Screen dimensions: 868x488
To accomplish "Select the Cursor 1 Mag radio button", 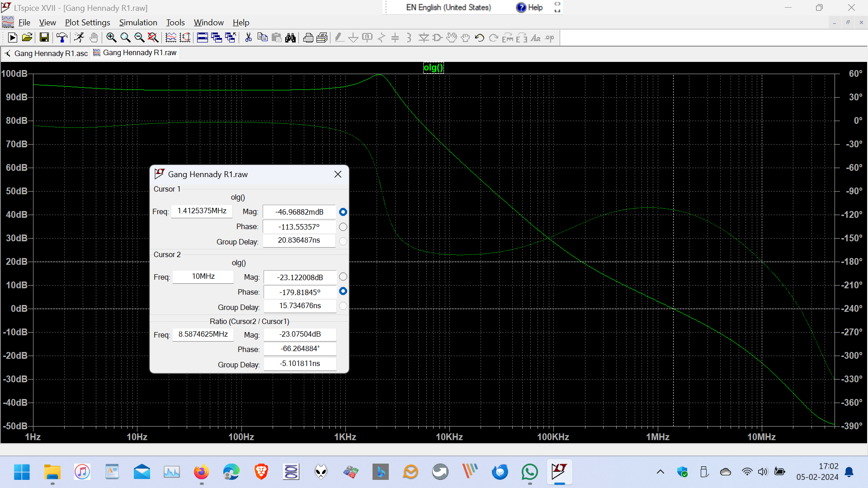I will (x=343, y=212).
